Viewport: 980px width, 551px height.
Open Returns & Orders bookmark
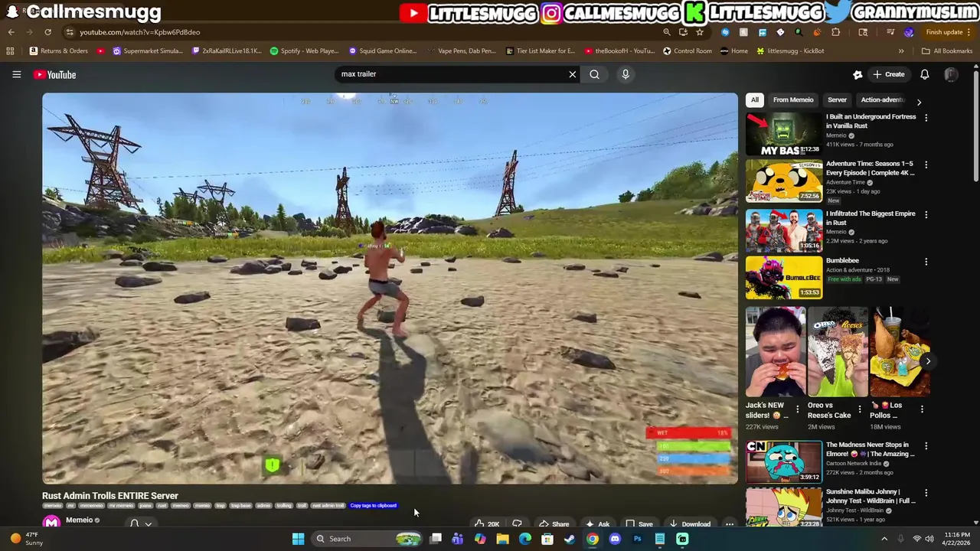(59, 51)
